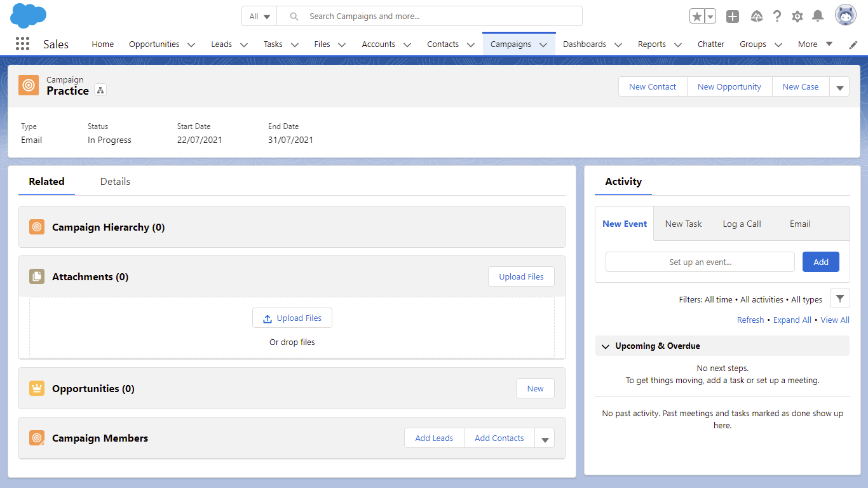Open the Campaign Hierarchy (0) related list
868x488 pixels.
[x=108, y=227]
